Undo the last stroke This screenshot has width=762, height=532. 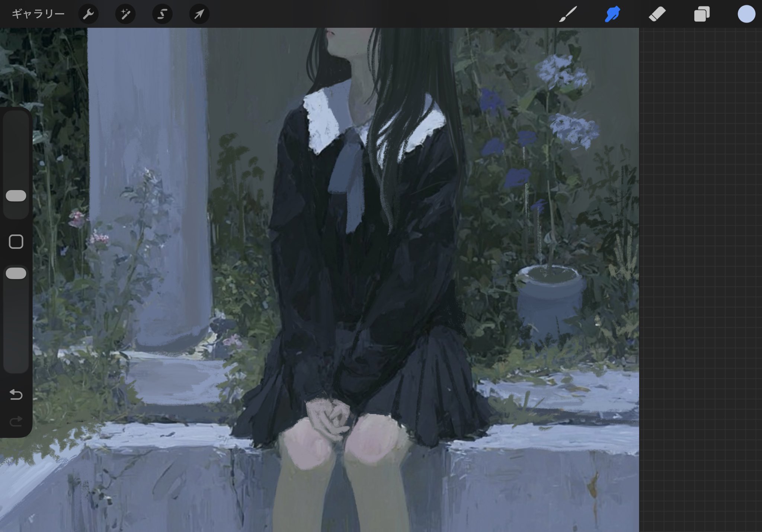click(x=16, y=394)
